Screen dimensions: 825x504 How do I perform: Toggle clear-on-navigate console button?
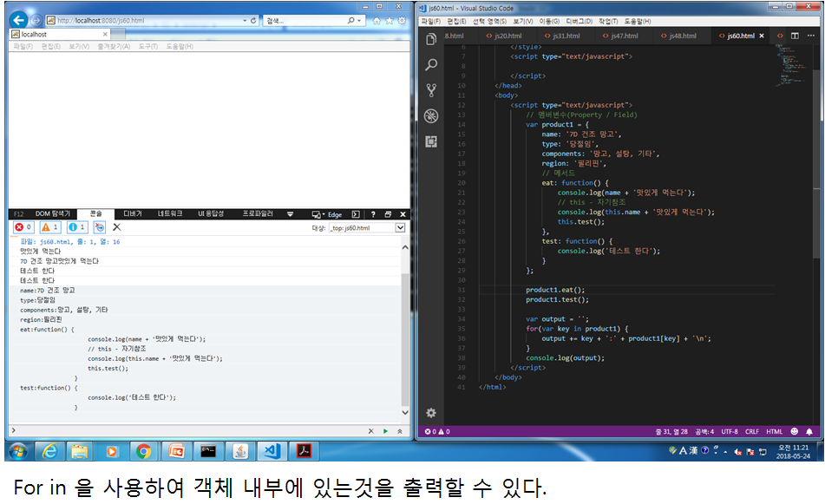tap(100, 226)
